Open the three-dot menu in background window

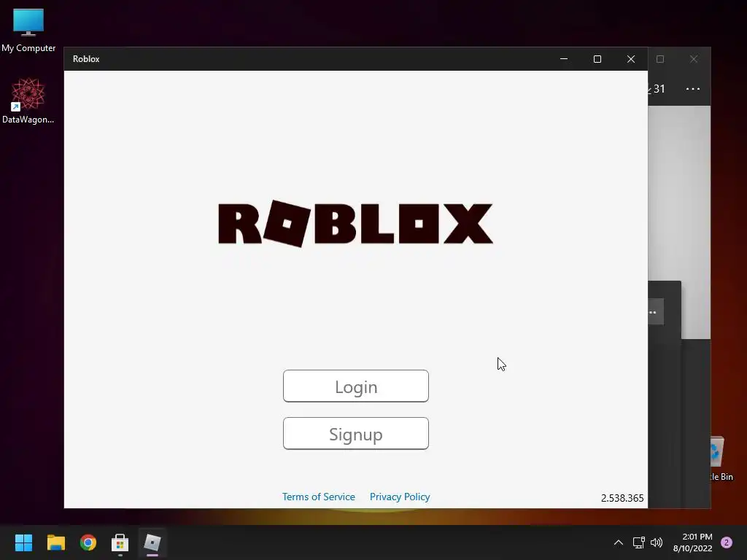click(x=693, y=88)
